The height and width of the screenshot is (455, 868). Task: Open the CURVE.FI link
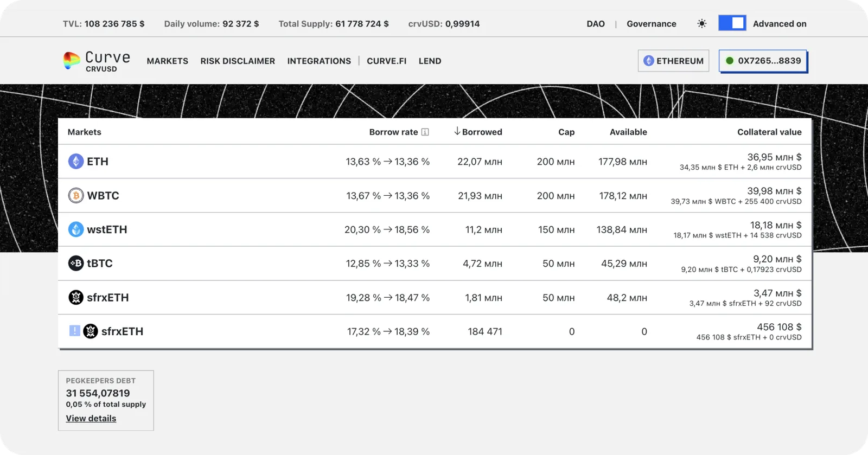click(x=386, y=61)
